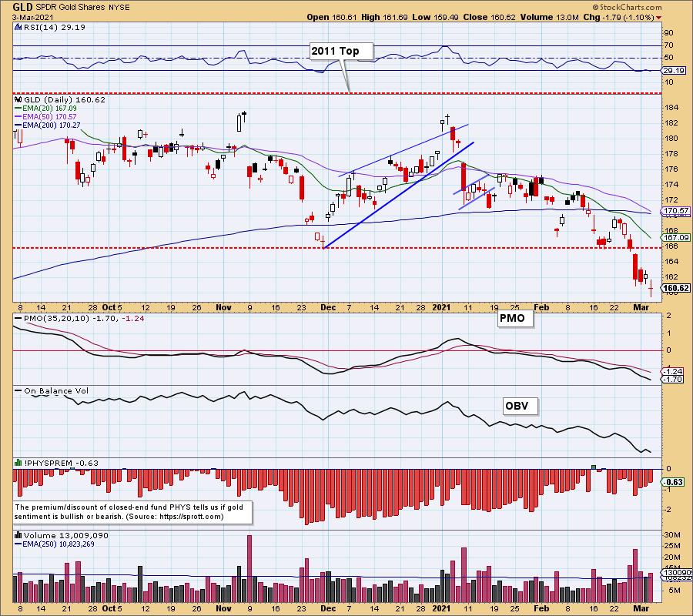Click the 'Chg -1.79 (-1.10%)' value
The height and width of the screenshot is (616, 693).
(x=619, y=17)
